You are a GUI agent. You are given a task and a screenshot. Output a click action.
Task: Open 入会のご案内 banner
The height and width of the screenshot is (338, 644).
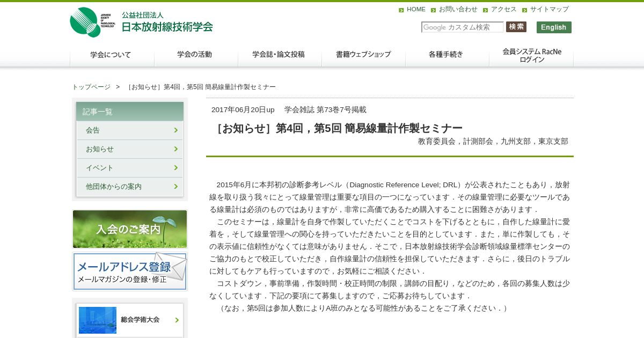pos(130,229)
